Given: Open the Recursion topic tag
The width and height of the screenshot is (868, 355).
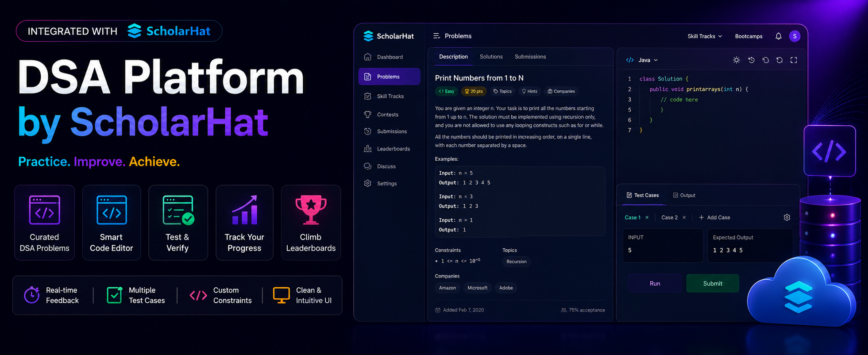Looking at the screenshot, I should click(x=517, y=262).
